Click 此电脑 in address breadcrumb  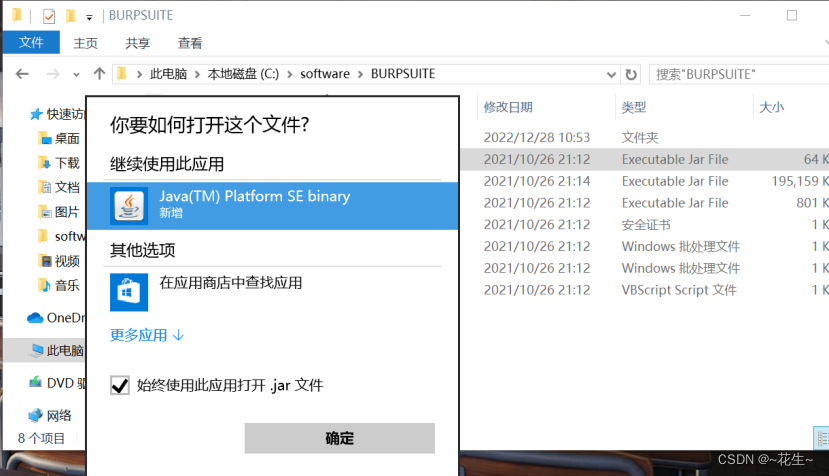click(x=168, y=74)
